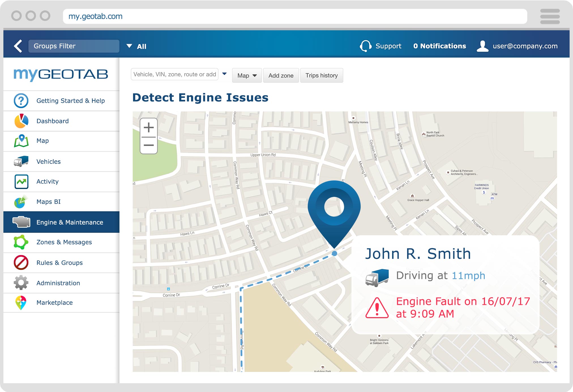Open the Map view dropdown
The height and width of the screenshot is (392, 573).
click(x=247, y=76)
